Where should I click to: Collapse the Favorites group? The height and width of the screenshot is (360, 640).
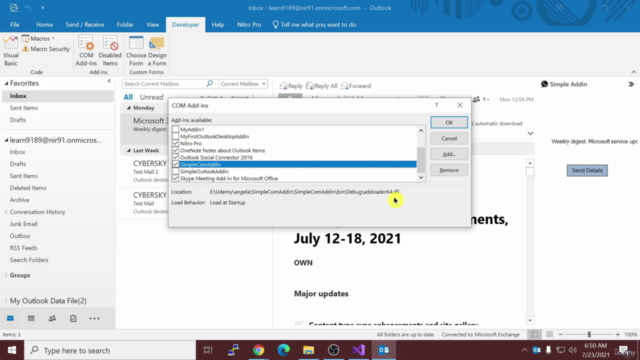(6, 83)
